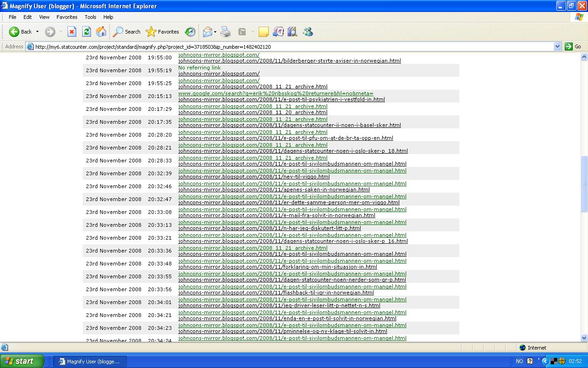Stop loading with the red X icon
Screen dimensions: 588x368
click(72, 32)
